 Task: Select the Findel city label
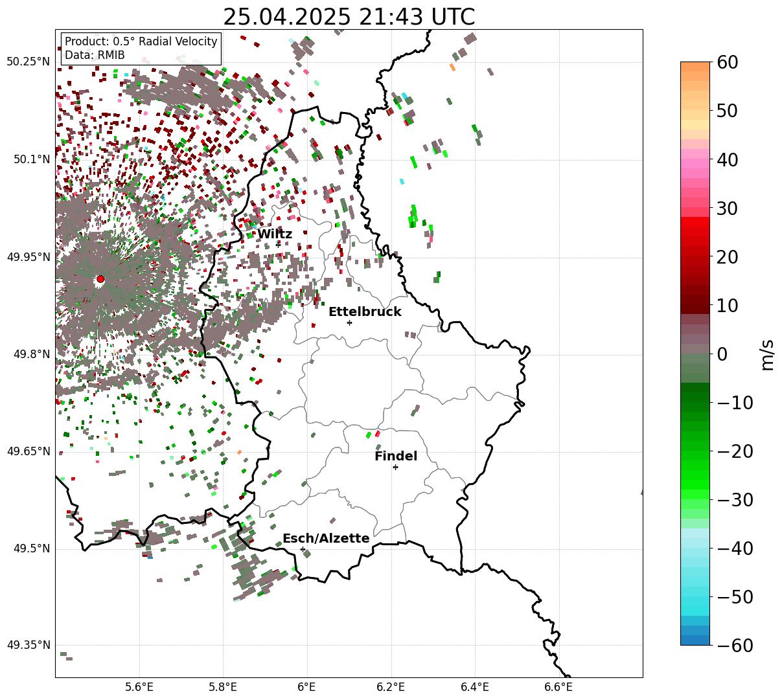coord(396,456)
